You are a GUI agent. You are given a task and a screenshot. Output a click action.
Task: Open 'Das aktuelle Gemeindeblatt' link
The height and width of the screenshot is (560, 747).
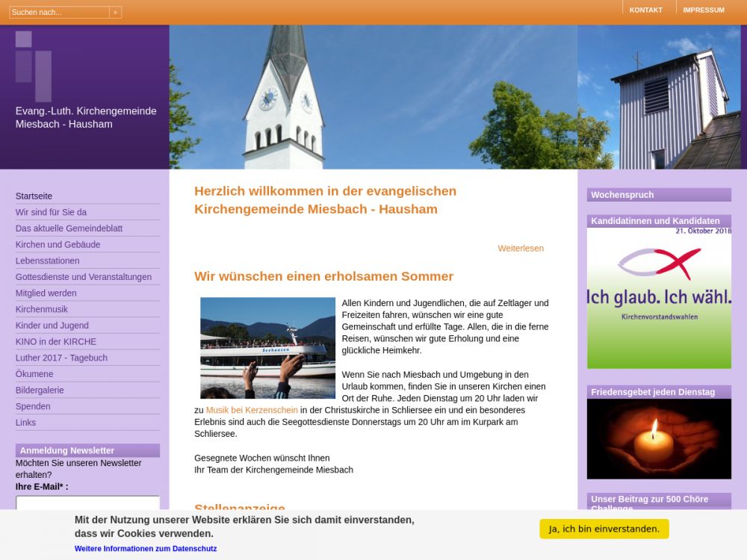coord(69,228)
